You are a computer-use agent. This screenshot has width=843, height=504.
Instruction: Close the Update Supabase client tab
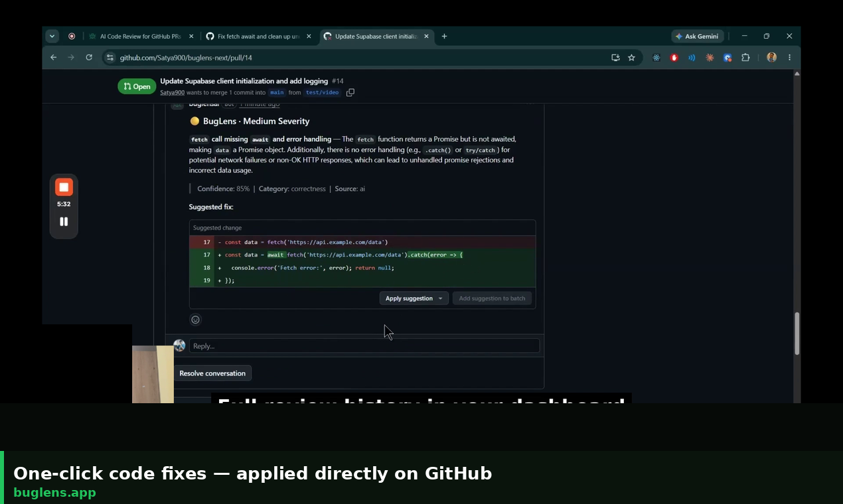(x=426, y=36)
